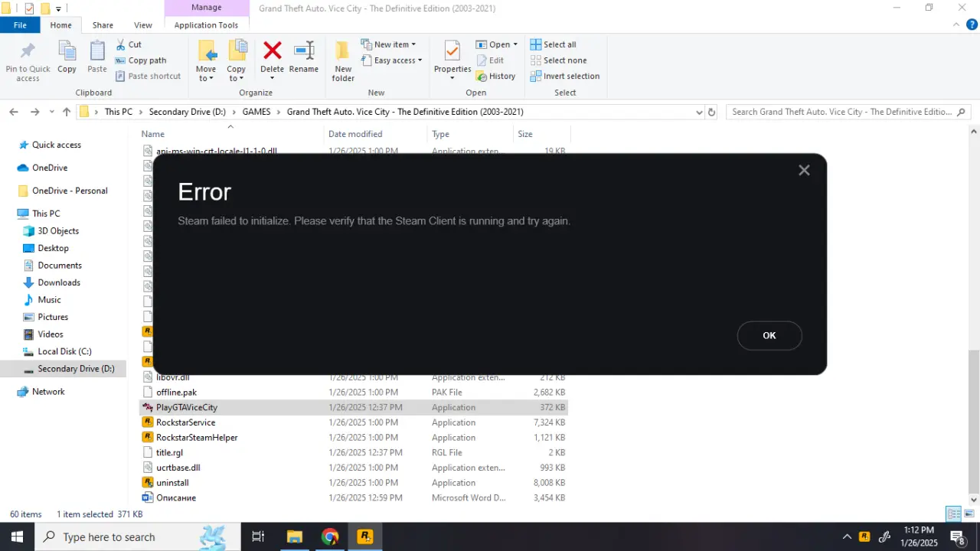Switch to the View ribbon tab
980x551 pixels.
click(x=143, y=25)
